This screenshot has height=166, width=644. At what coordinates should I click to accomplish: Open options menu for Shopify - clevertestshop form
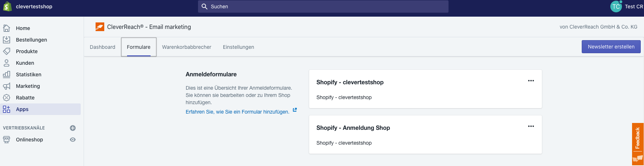pos(531,81)
